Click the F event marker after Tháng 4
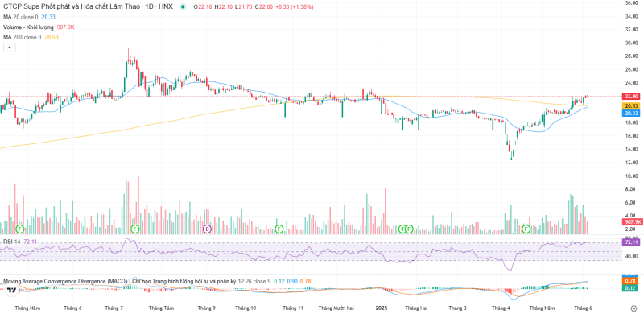 526,229
